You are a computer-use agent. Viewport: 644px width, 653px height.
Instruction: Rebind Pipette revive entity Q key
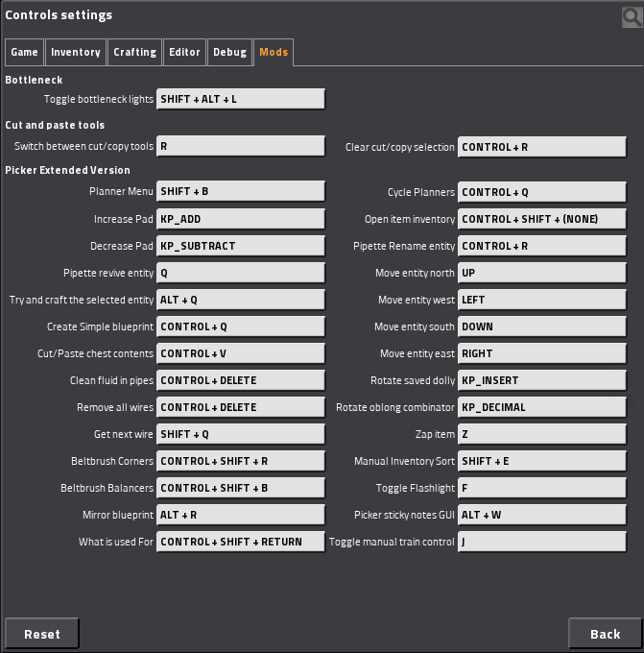pyautogui.click(x=241, y=273)
